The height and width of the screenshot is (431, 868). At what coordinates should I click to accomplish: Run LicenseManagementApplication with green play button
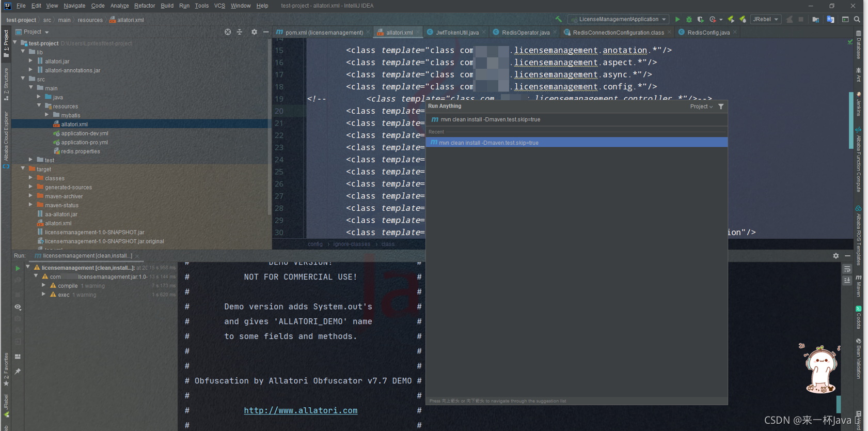[x=677, y=19]
